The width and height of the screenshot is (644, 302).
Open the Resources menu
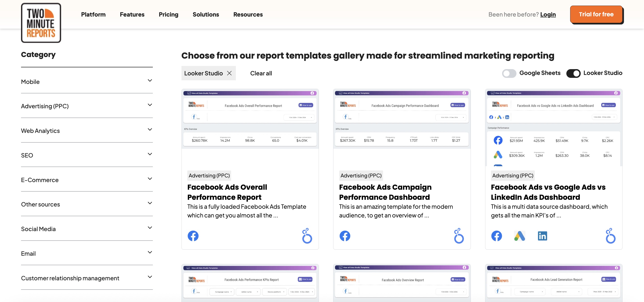coord(248,15)
